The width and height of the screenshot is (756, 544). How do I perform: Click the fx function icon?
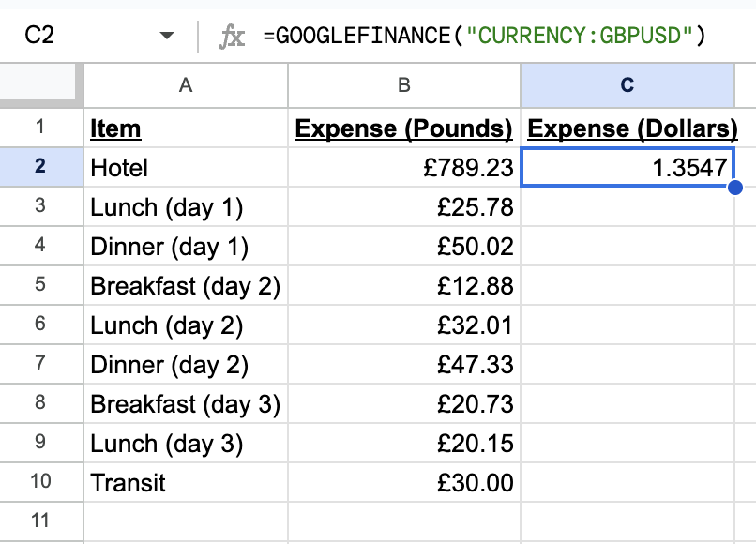(232, 38)
